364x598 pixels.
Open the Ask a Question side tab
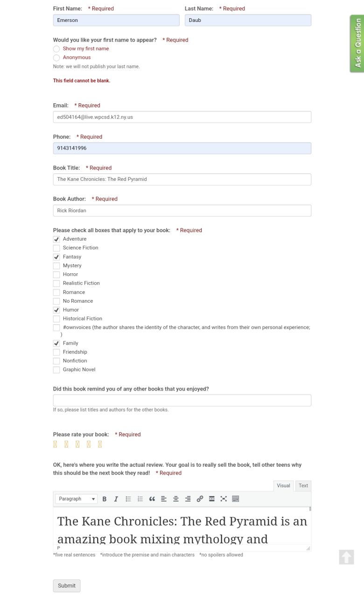coord(357,43)
